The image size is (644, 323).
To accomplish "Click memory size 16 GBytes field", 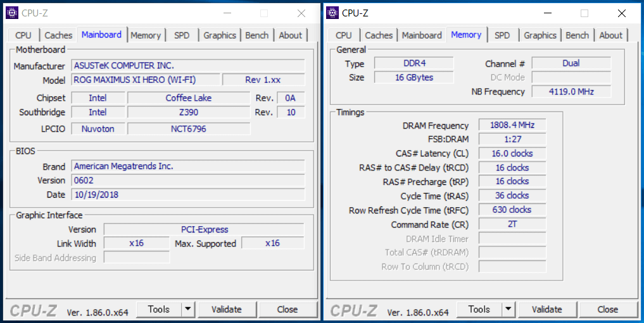I will 414,77.
